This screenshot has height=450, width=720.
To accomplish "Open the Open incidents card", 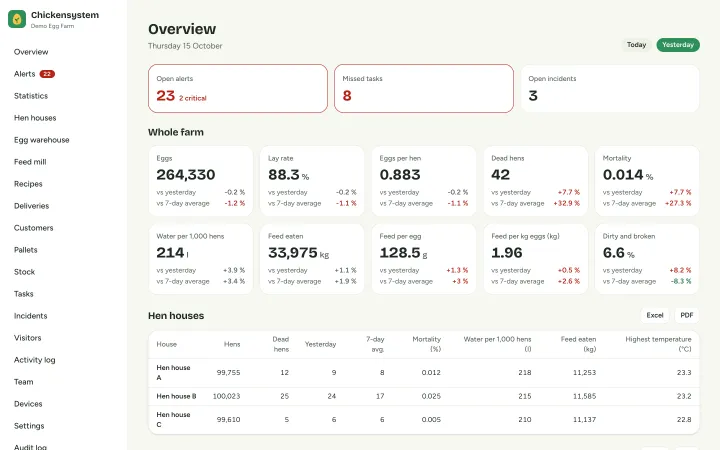I will click(x=610, y=89).
